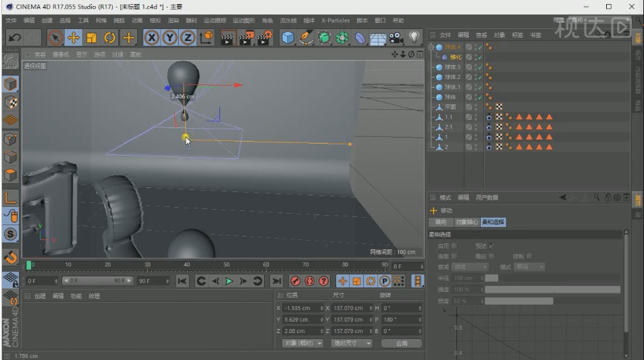Image resolution: width=644 pixels, height=360 pixels.
Task: Render active view clapperboard icon
Action: [227, 38]
